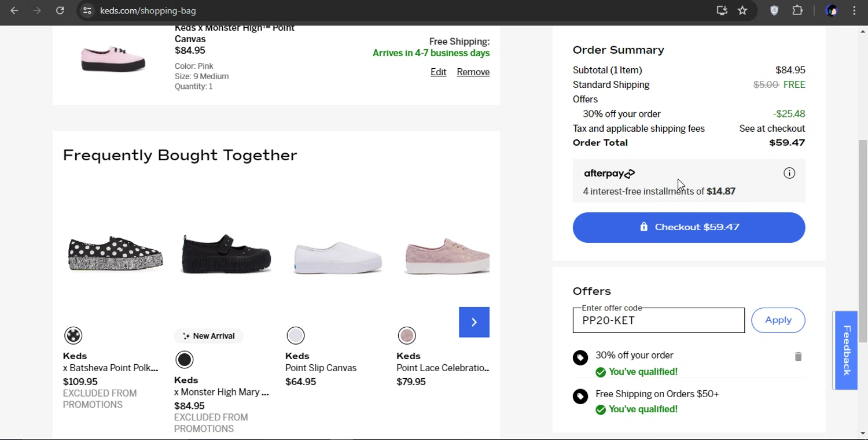Open Point Slip Canvas product link
Screen dimensions: 868x440
(x=321, y=368)
